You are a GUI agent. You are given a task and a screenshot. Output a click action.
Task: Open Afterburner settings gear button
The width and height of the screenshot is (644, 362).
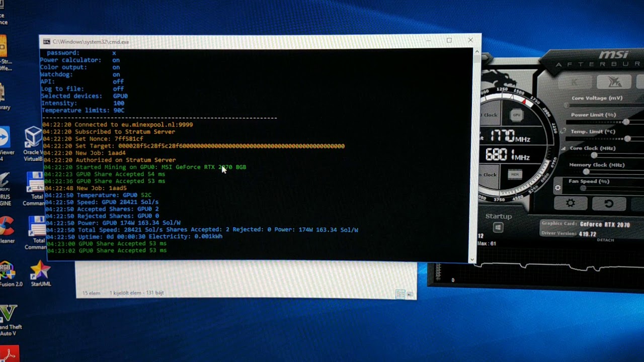(570, 204)
